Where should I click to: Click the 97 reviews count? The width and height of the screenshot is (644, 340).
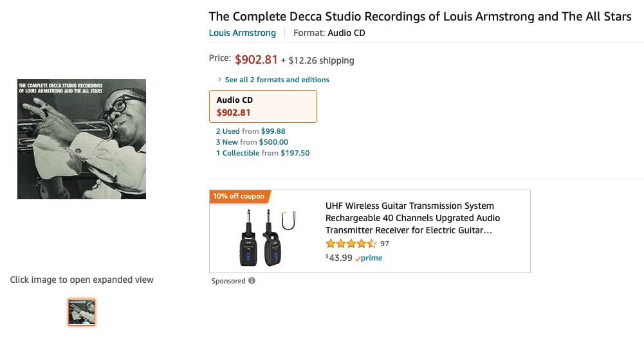[385, 244]
